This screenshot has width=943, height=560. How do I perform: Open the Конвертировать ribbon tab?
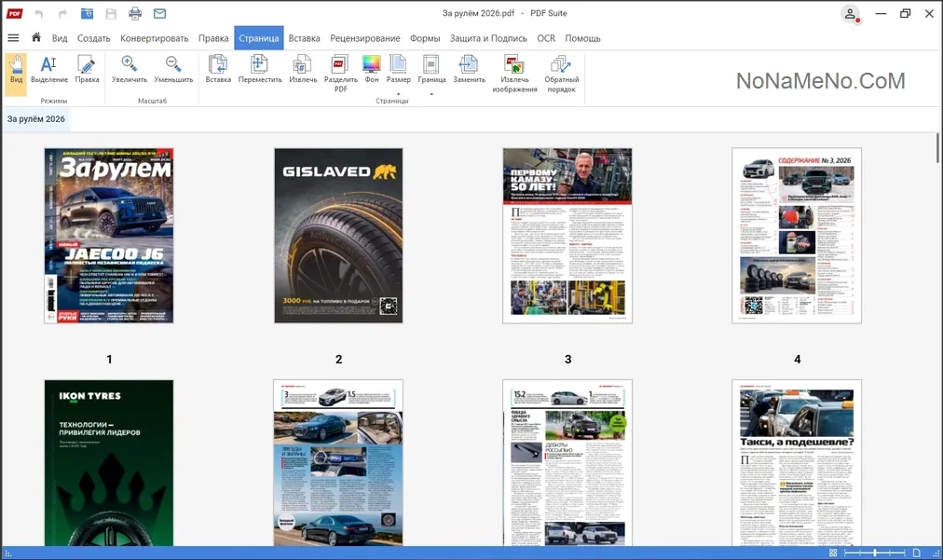(154, 38)
